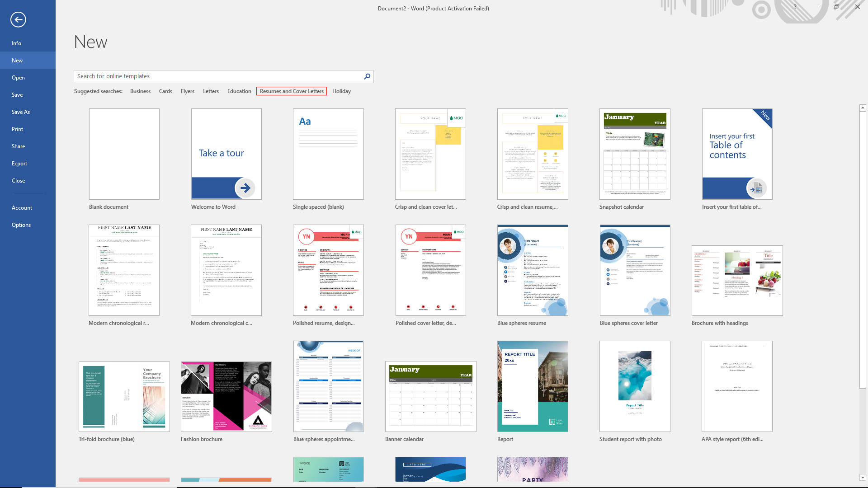Select the Snapshot calendar template
The image size is (868, 488).
coord(635,154)
